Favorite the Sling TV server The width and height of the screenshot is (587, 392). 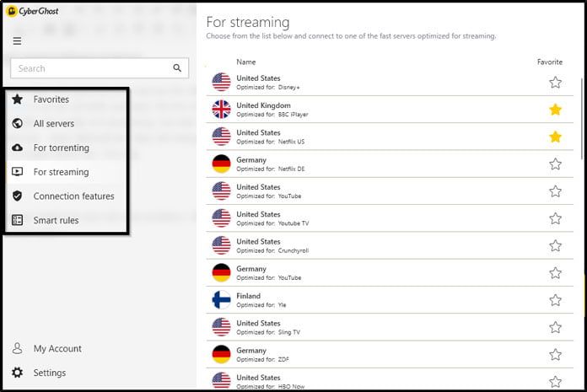pos(555,327)
